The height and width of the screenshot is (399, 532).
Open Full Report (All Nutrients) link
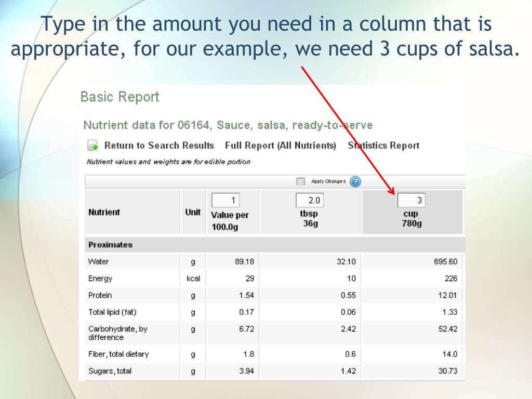[x=281, y=145]
